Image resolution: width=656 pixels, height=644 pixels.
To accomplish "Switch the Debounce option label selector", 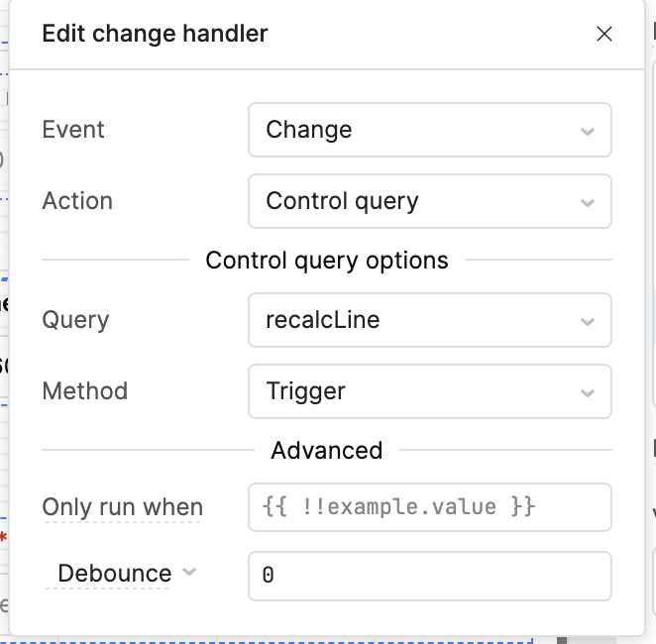I will (115, 574).
